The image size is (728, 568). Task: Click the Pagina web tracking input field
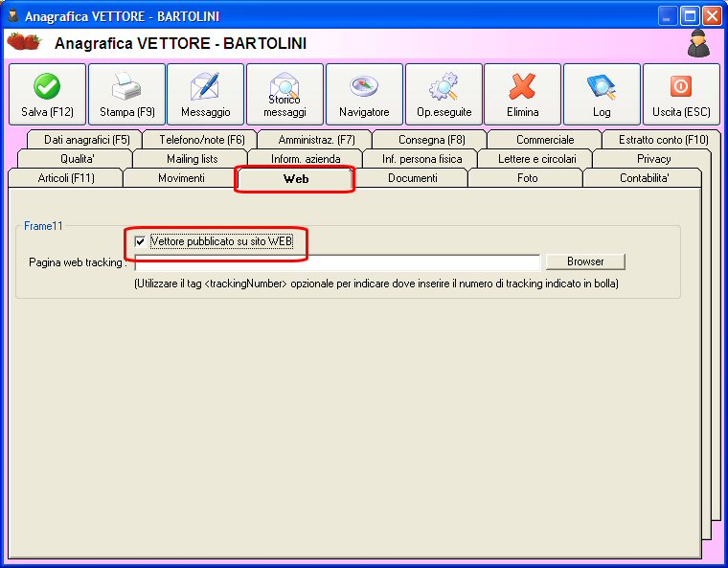(337, 262)
